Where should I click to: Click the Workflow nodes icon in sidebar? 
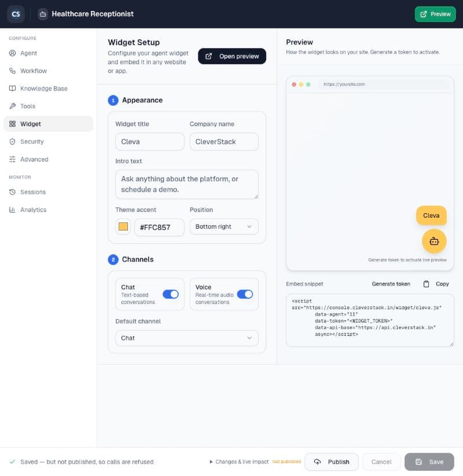tap(12, 71)
